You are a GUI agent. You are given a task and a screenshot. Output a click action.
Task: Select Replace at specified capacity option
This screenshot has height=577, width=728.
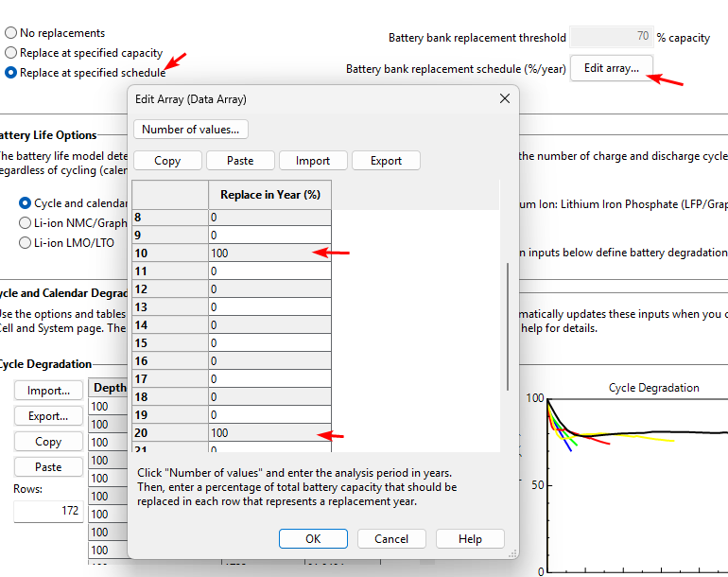(x=11, y=53)
